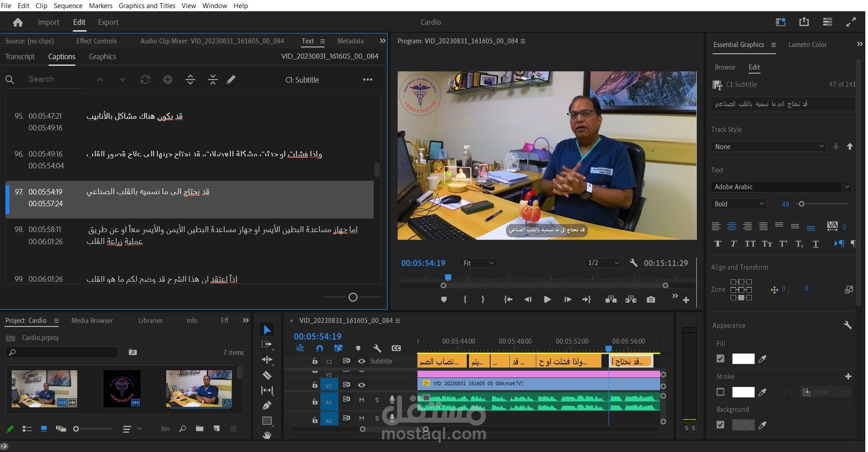This screenshot has height=452, width=868.
Task: Open the workspaces icon in the header
Action: click(x=827, y=22)
